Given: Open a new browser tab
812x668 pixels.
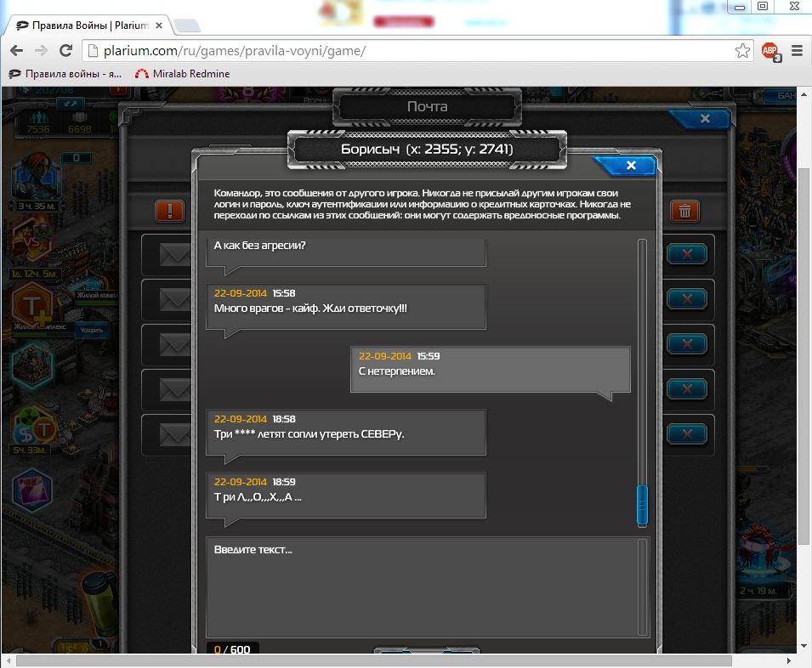Looking at the screenshot, I should point(186,25).
